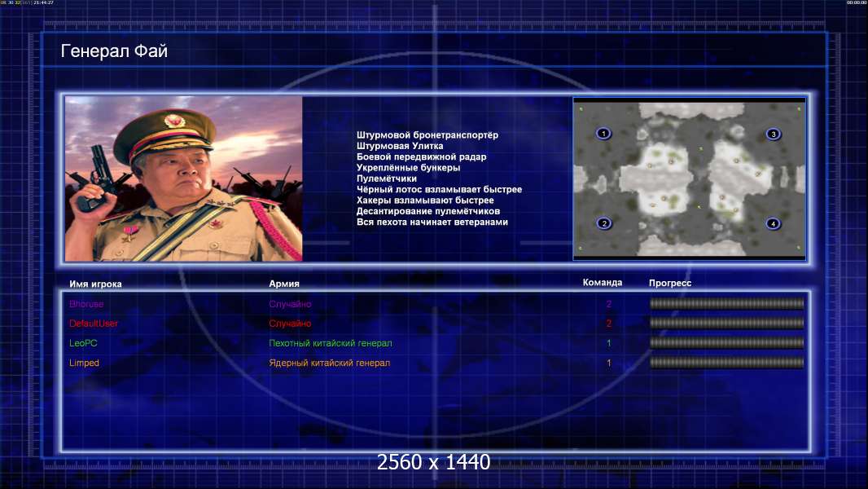This screenshot has width=868, height=489.
Task: Click DefaultUser's team number 2
Action: (x=609, y=324)
